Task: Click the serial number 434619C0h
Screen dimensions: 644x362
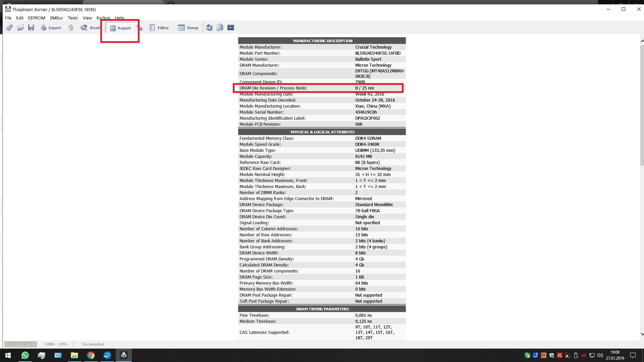Action: [366, 112]
